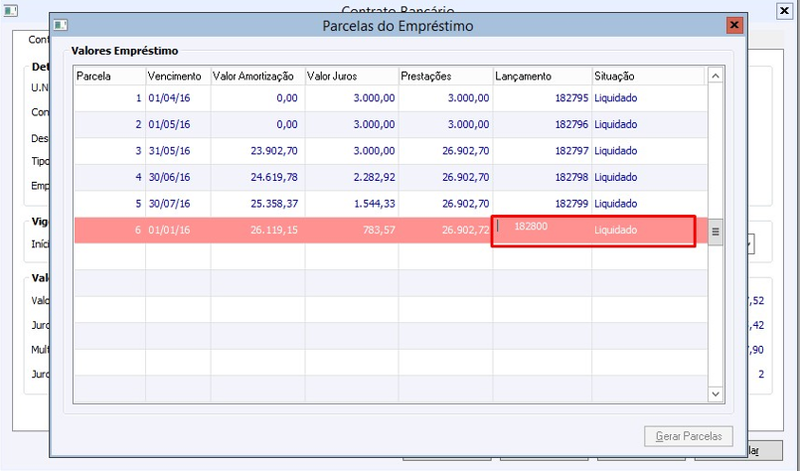Click the Vencimento column header
This screenshot has width=800, height=471.
point(178,76)
